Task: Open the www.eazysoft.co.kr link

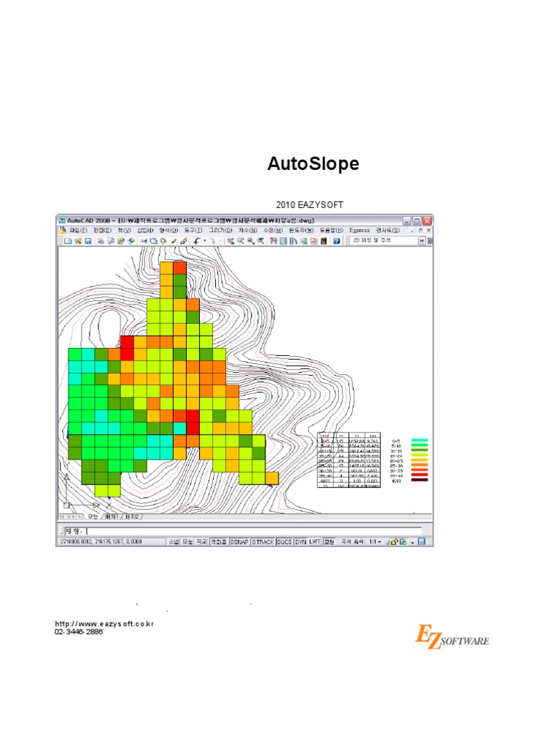Action: coord(104,624)
